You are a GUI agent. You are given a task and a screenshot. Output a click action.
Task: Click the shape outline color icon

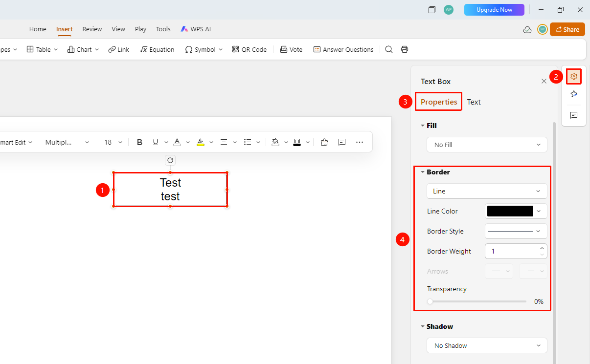click(x=297, y=142)
